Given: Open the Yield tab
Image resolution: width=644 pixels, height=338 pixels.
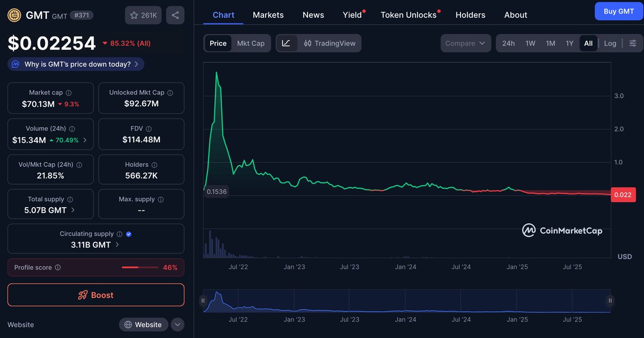Looking at the screenshot, I should tap(353, 15).
